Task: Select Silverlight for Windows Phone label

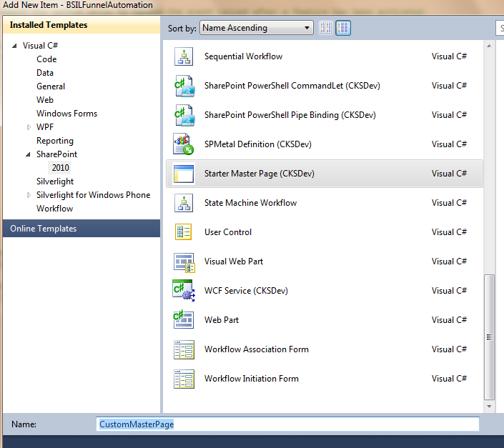Action: click(93, 195)
